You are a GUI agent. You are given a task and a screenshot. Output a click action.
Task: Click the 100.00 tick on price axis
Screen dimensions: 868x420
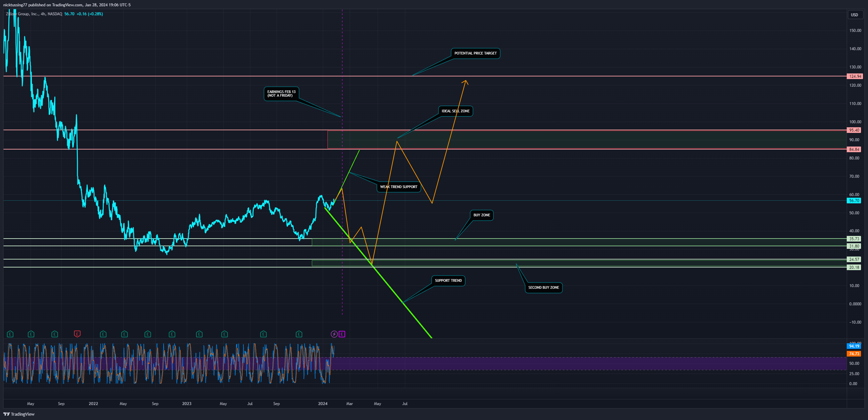click(x=855, y=122)
